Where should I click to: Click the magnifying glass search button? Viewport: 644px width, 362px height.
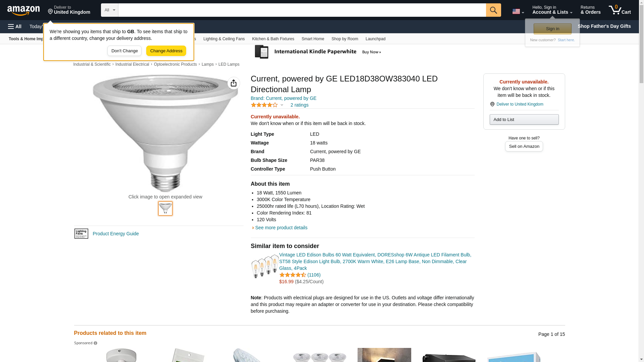click(x=493, y=10)
